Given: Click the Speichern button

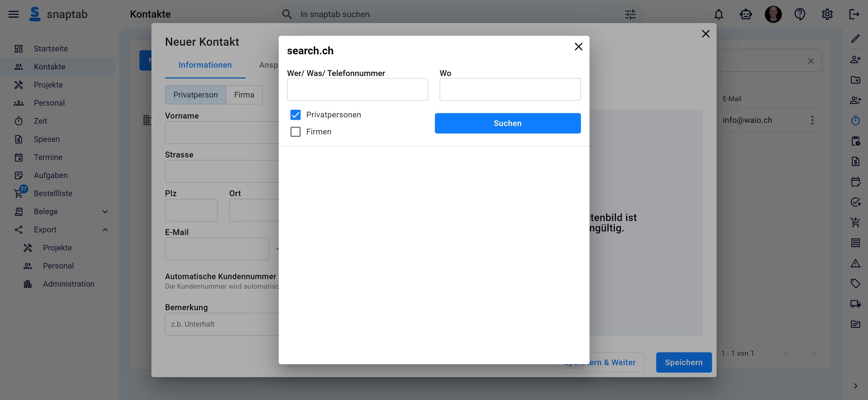Looking at the screenshot, I should (x=684, y=362).
